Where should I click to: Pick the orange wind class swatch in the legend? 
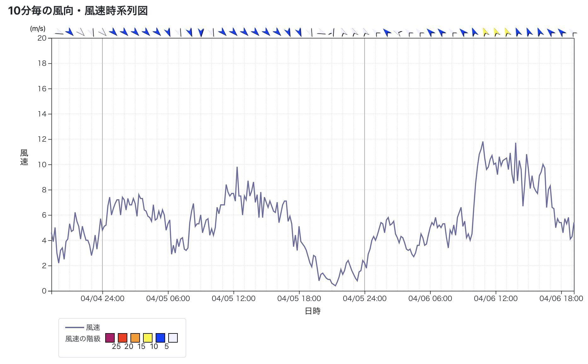point(135,338)
